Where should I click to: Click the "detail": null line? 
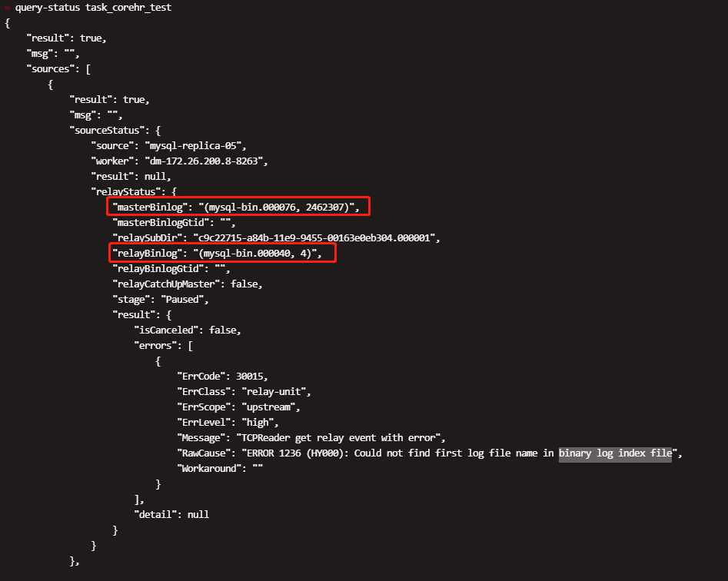[x=171, y=514]
